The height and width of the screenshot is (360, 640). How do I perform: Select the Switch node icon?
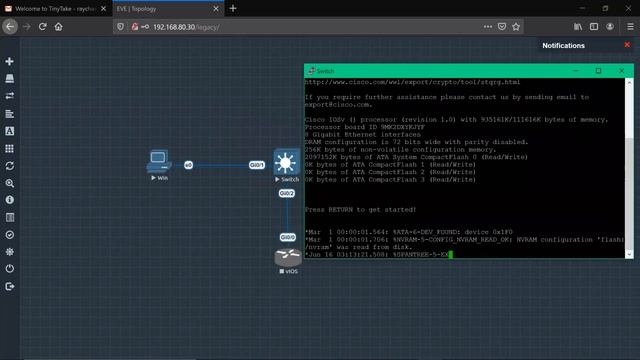click(x=286, y=162)
